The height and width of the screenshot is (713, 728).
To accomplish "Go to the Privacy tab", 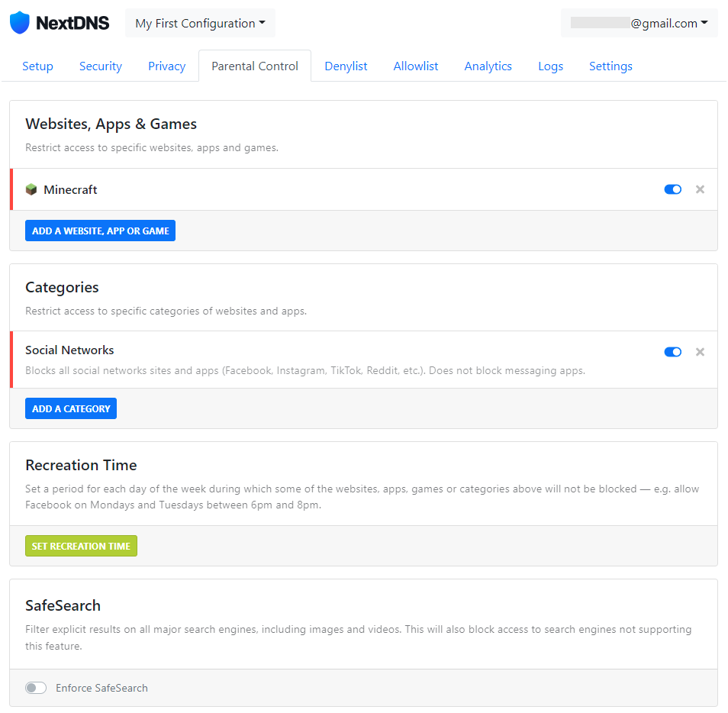I will tap(166, 66).
